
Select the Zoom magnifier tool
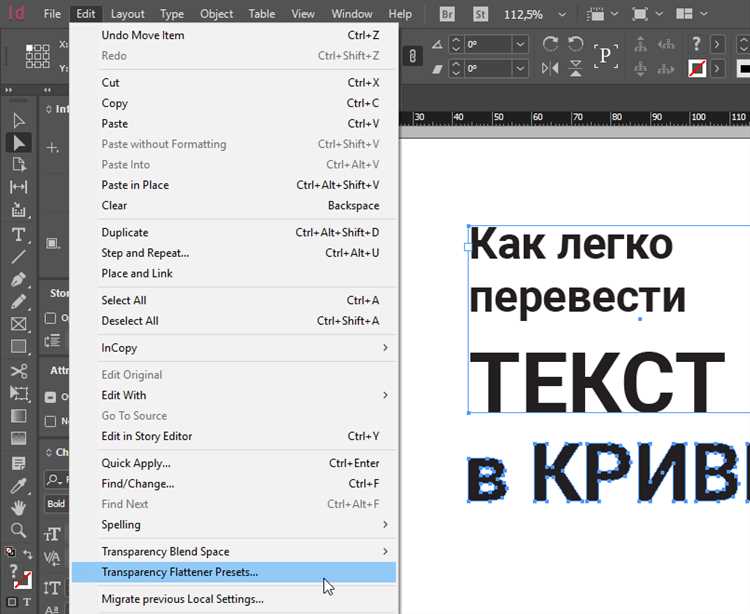coord(18,530)
